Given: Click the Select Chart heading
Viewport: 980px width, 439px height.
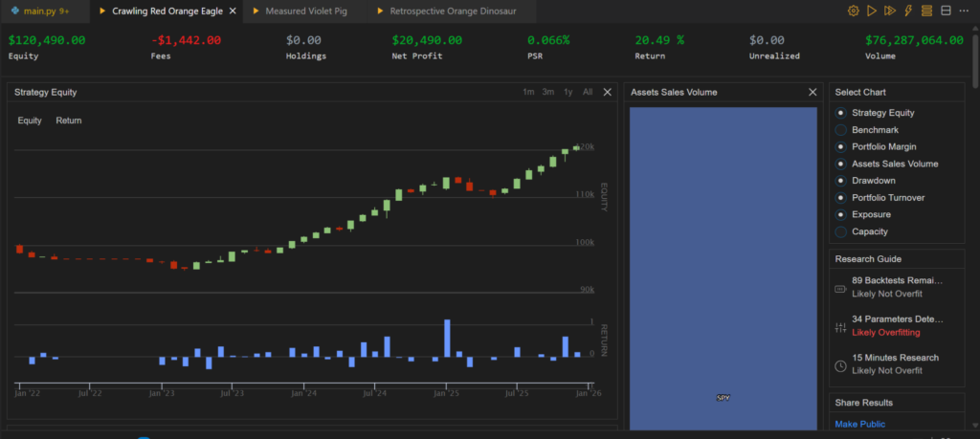Looking at the screenshot, I should pos(860,92).
